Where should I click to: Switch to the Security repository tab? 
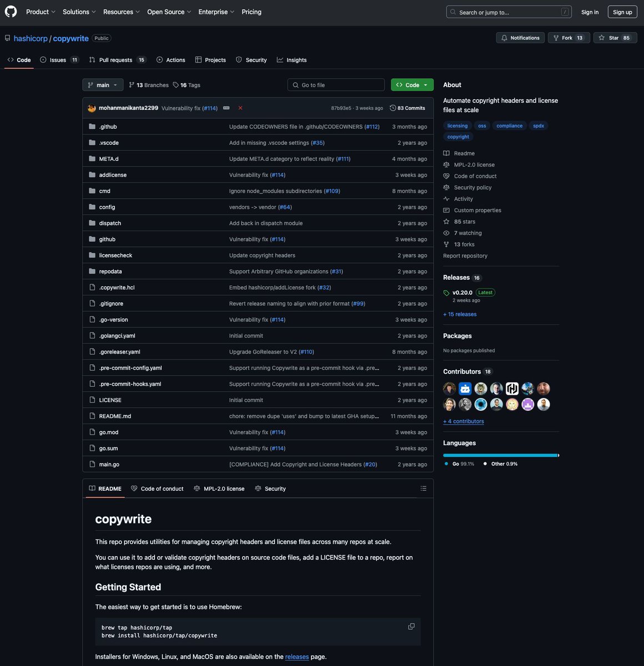pos(251,60)
